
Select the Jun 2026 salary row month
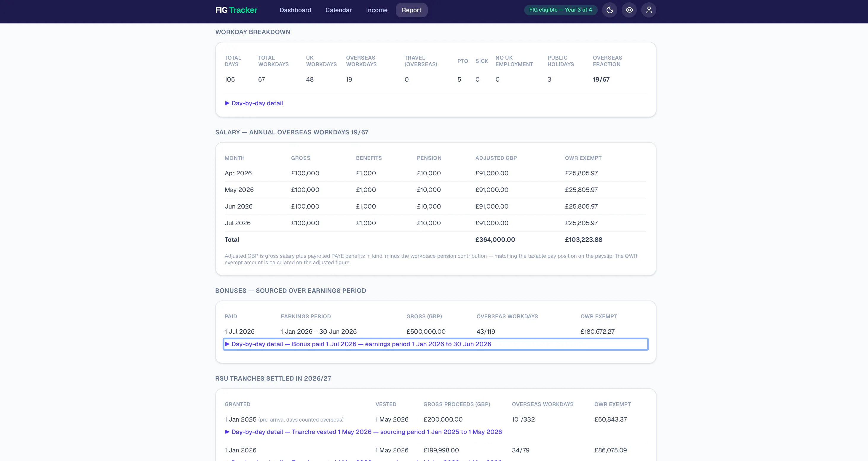[x=239, y=206]
